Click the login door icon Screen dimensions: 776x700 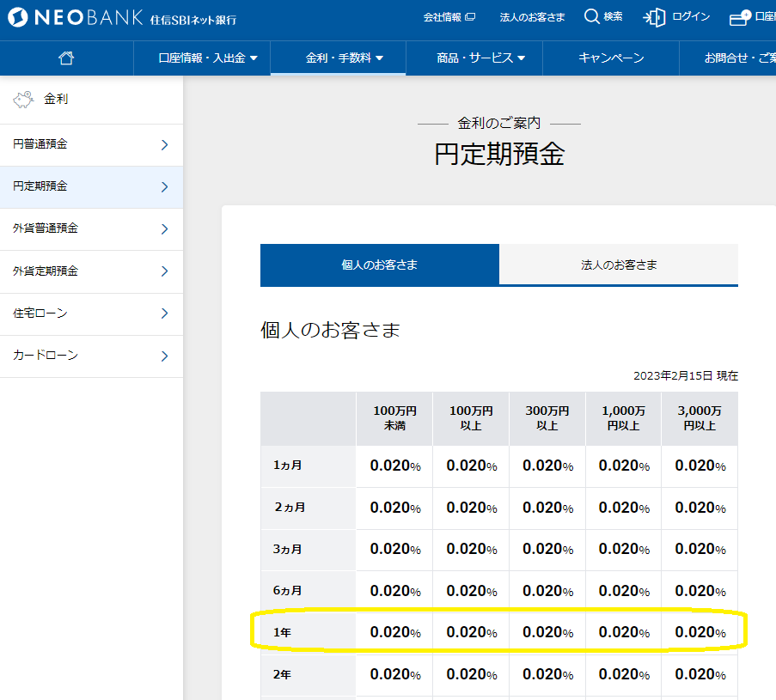tap(654, 17)
